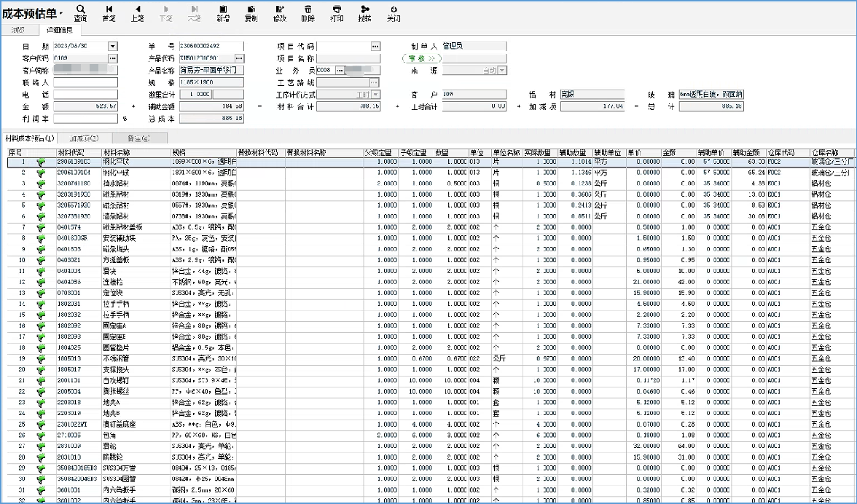Click the 修改 edit toolbar icon
The width and height of the screenshot is (857, 504).
click(x=280, y=13)
